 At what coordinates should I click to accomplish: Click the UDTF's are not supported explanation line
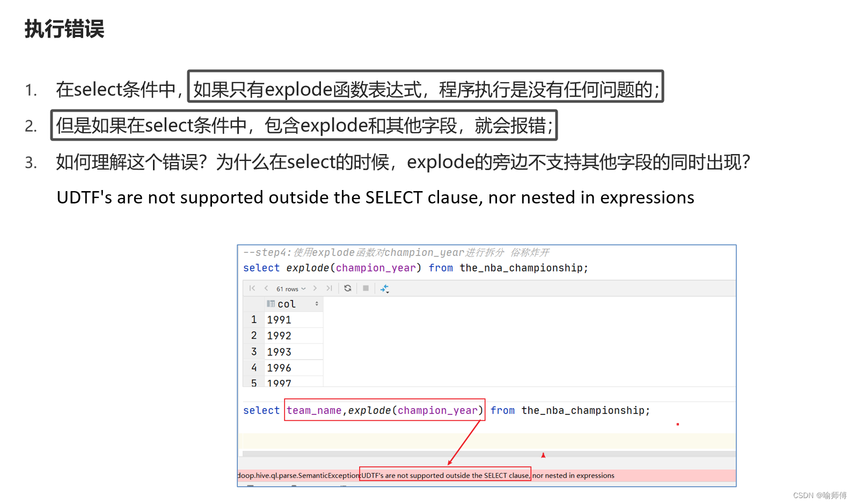(x=375, y=198)
